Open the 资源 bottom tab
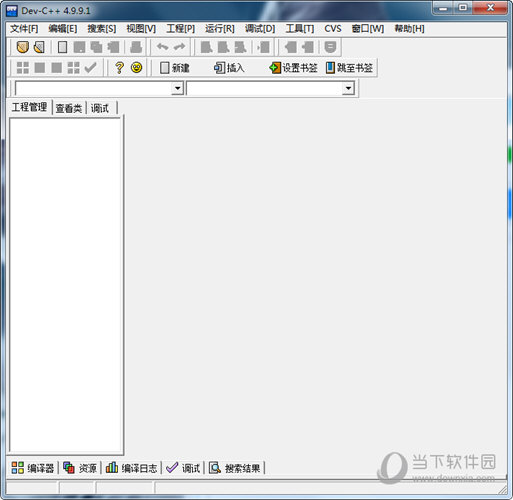This screenshot has height=500, width=513. (80, 468)
